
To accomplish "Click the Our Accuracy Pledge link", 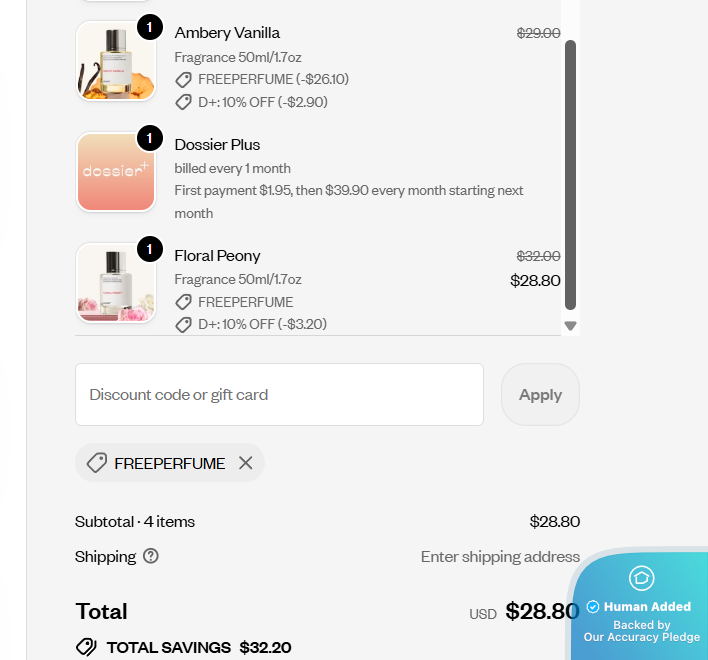I will pos(642,637).
